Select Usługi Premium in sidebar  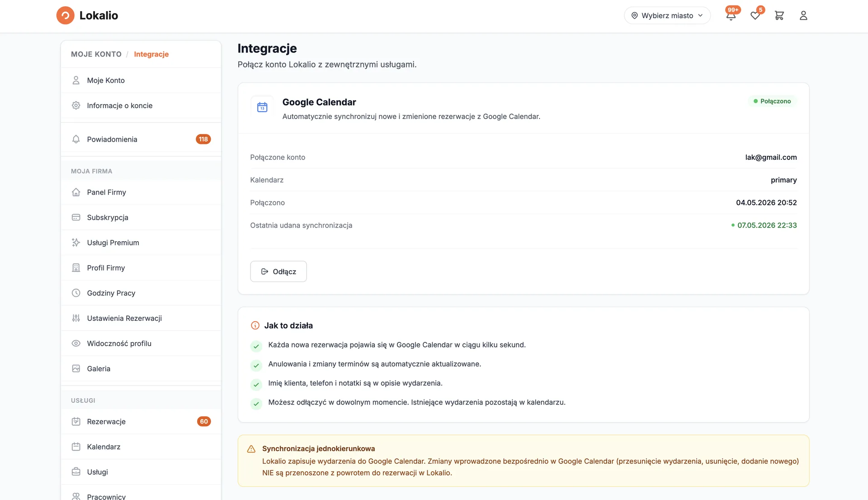[x=141, y=243]
